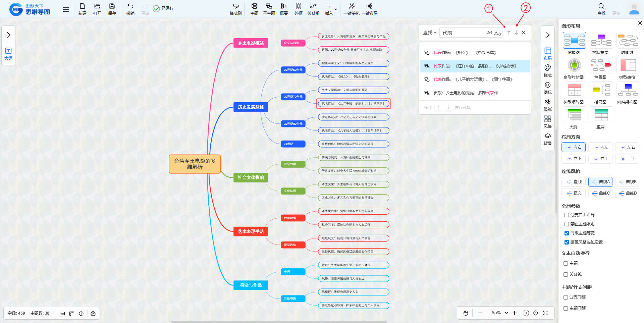The image size is (644, 323).
Task: Set layout direction to 向左
Action: click(x=600, y=147)
